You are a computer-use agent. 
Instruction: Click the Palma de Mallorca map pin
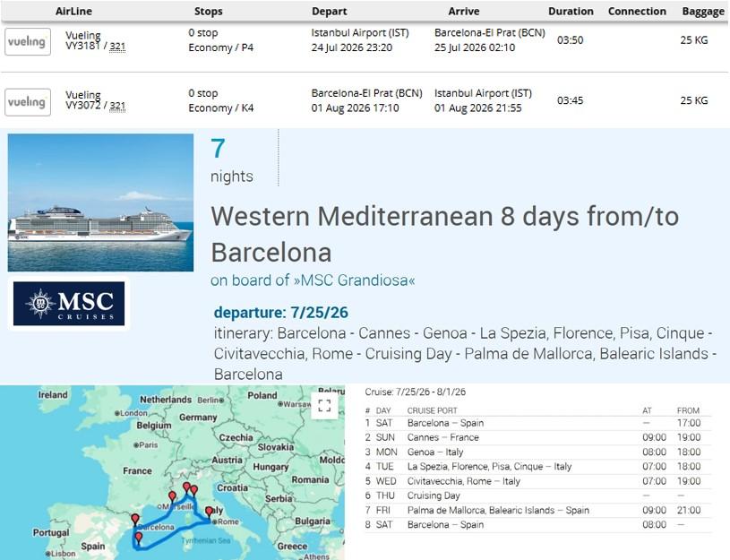click(x=138, y=538)
